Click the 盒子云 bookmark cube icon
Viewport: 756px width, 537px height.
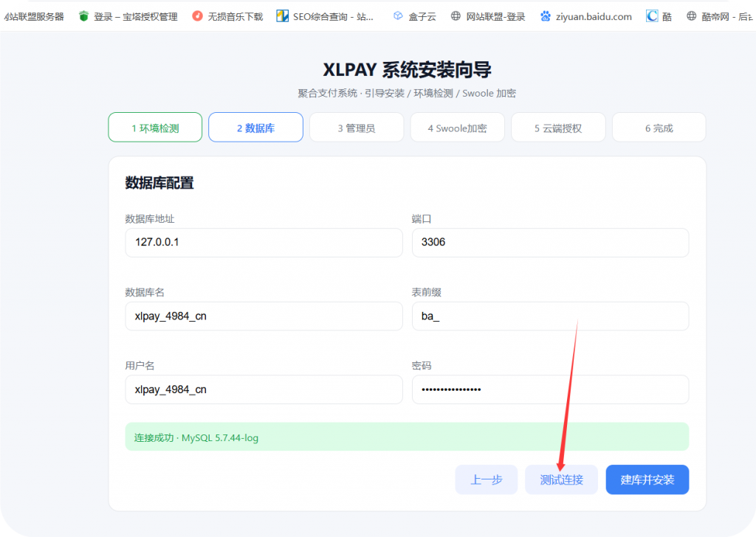coord(398,16)
